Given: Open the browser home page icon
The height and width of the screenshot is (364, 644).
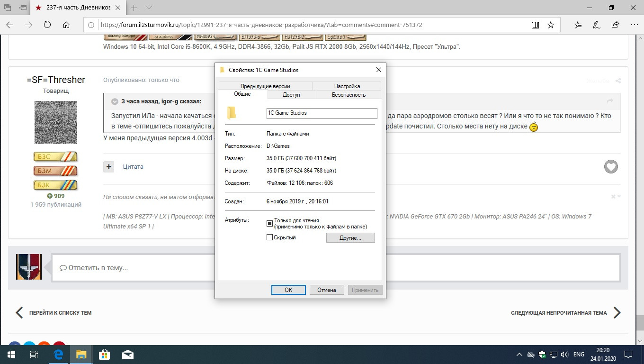Looking at the screenshot, I should point(66,25).
